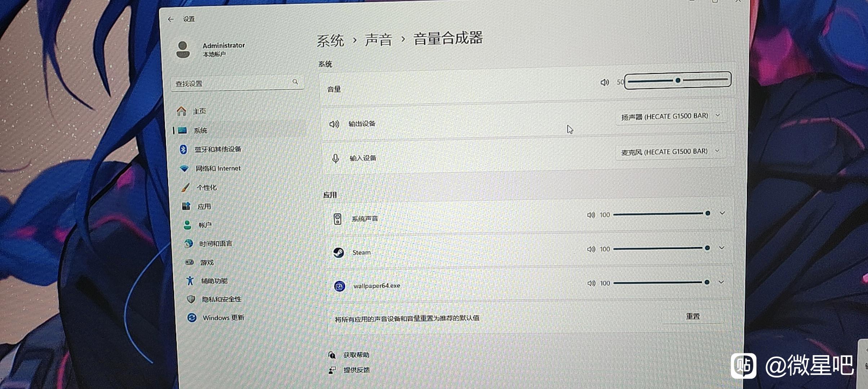Click the 系统声音 speaker device icon
Screen dimensions: 868x389
pyautogui.click(x=337, y=219)
